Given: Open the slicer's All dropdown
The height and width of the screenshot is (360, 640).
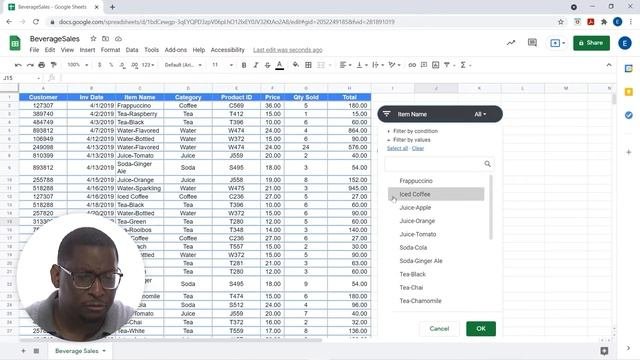Looking at the screenshot, I should click(x=480, y=114).
